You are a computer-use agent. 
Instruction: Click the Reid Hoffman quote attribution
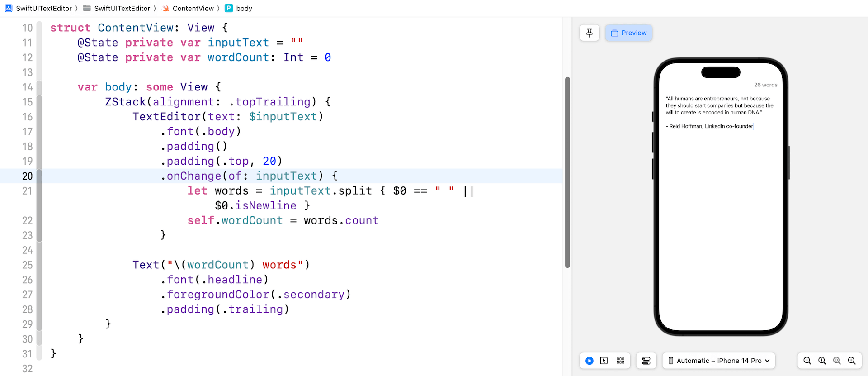coord(709,126)
